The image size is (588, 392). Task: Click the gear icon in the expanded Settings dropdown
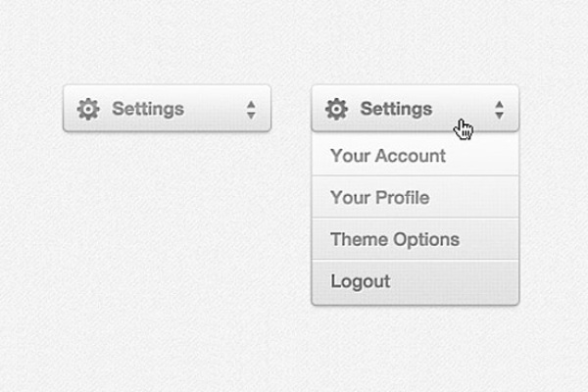pyautogui.click(x=336, y=109)
